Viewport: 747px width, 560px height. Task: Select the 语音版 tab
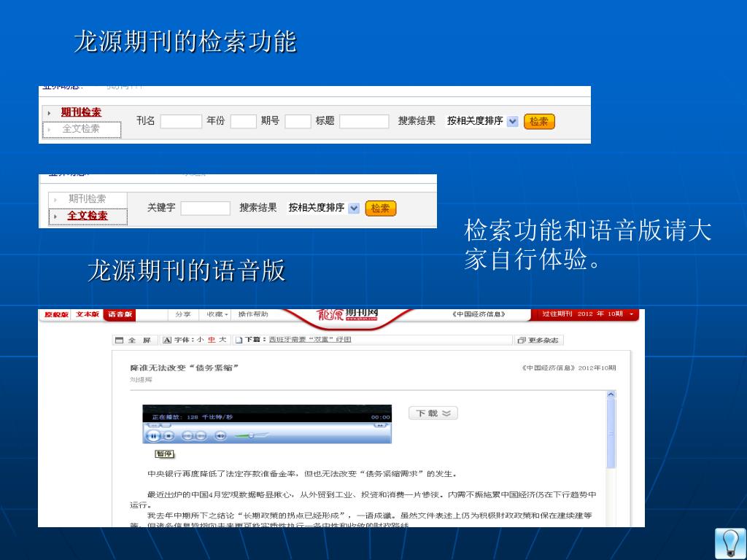pos(120,314)
